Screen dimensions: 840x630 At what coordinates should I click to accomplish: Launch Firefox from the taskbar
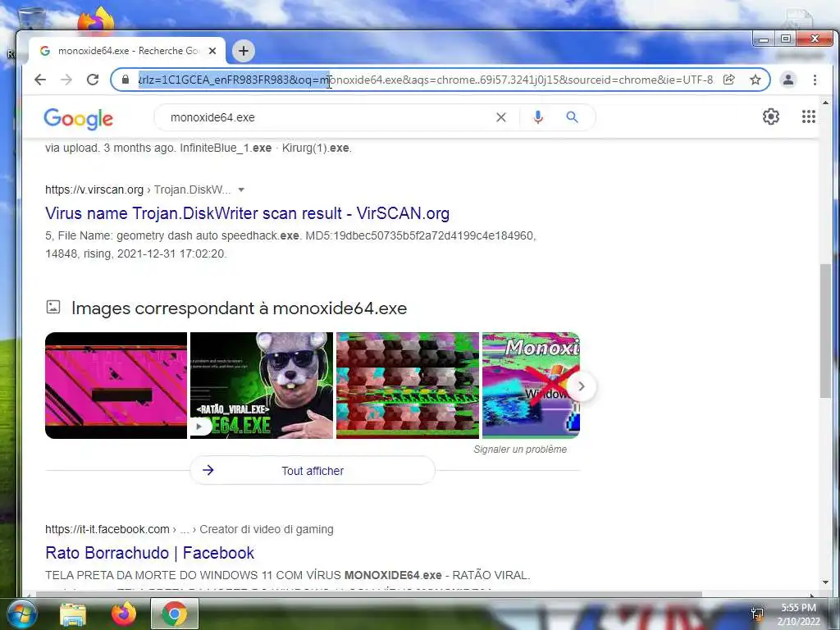click(x=124, y=614)
